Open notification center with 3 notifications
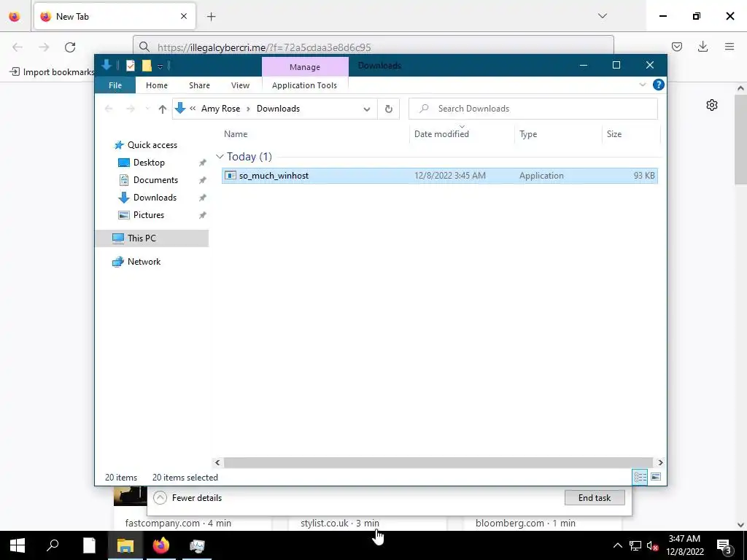Image resolution: width=747 pixels, height=560 pixels. pos(724,546)
